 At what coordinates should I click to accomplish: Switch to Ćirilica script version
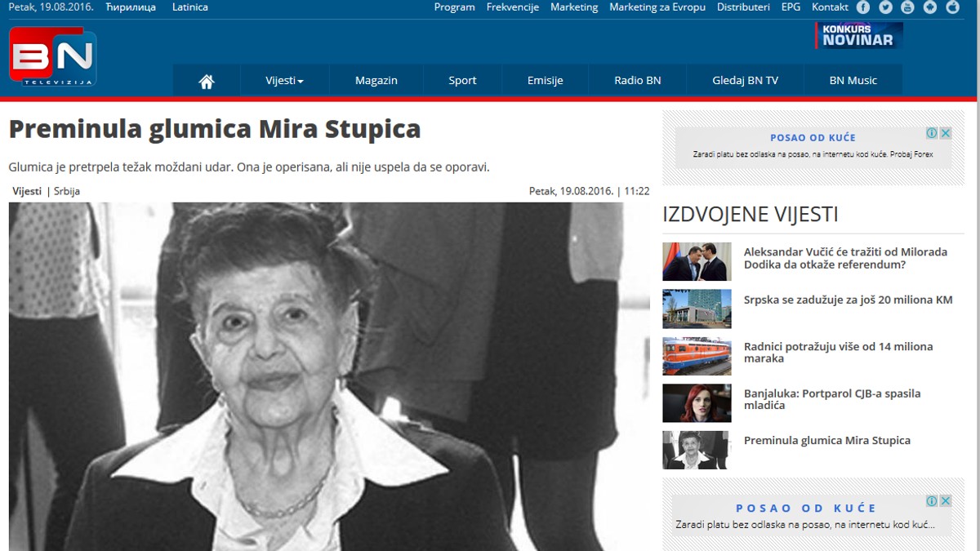[131, 7]
